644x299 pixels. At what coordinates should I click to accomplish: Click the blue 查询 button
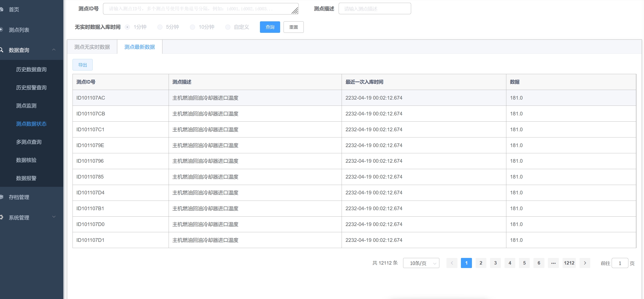[x=270, y=27]
